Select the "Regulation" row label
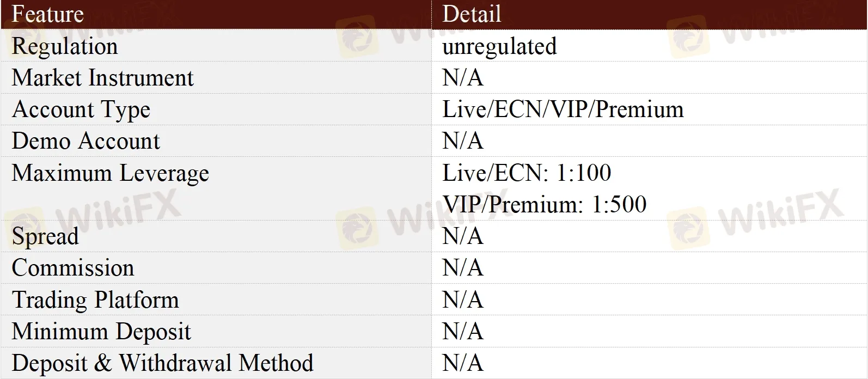868x379 pixels. click(65, 46)
